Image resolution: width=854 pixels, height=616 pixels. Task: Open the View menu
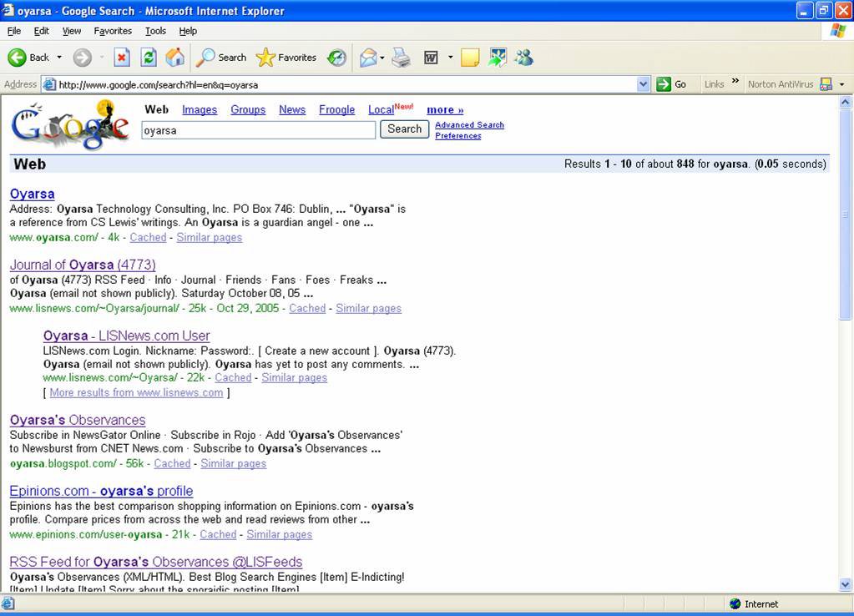(x=71, y=31)
